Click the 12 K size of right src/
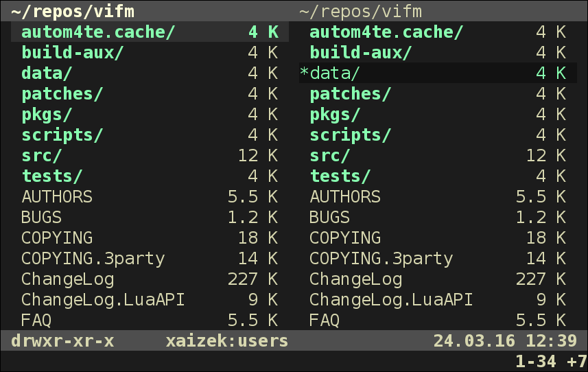The height and width of the screenshot is (372, 588). click(x=546, y=156)
